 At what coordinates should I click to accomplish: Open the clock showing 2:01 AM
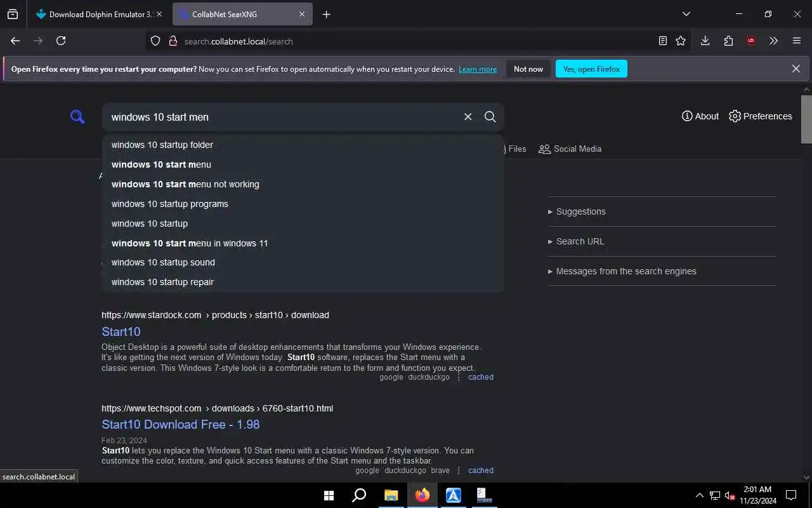pyautogui.click(x=757, y=495)
